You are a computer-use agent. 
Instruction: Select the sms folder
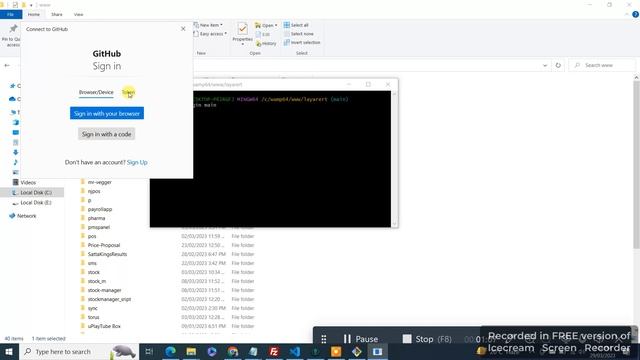(92, 263)
